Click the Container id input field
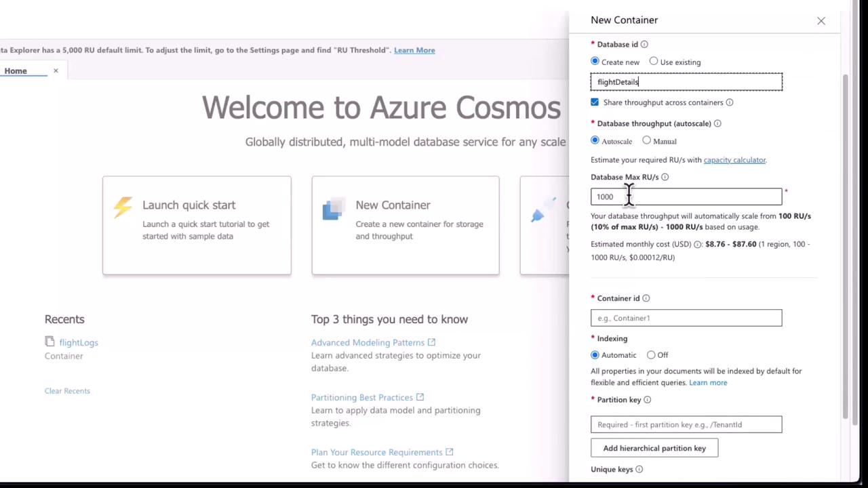 pyautogui.click(x=686, y=318)
